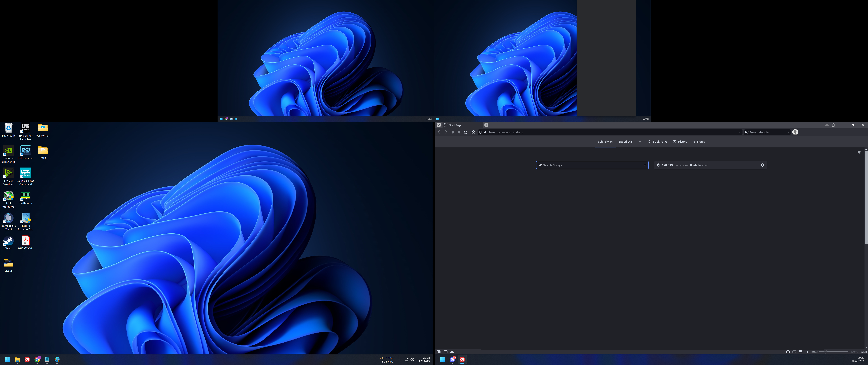Capture page with camera icon
Image resolution: width=868 pixels, height=365 pixels.
pyautogui.click(x=788, y=352)
